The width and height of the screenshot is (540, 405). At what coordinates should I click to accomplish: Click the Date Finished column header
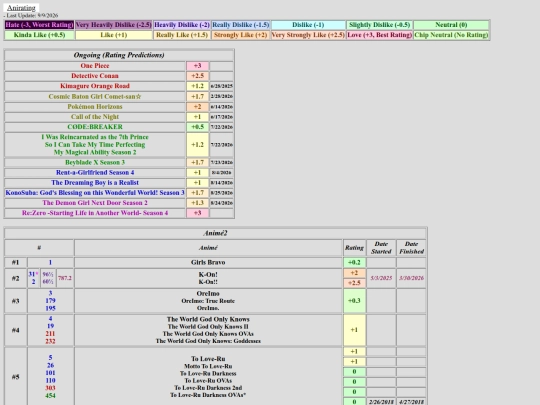click(411, 248)
